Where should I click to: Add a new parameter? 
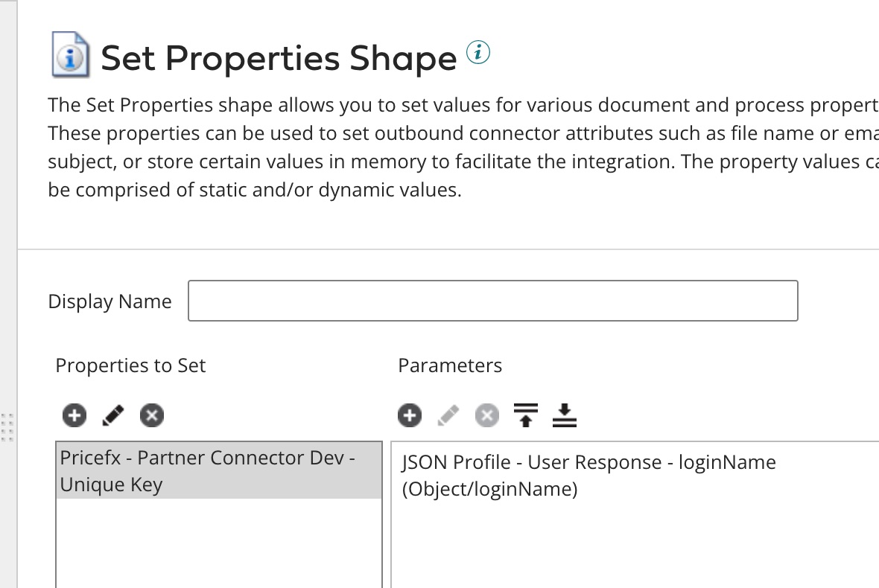[x=409, y=415]
